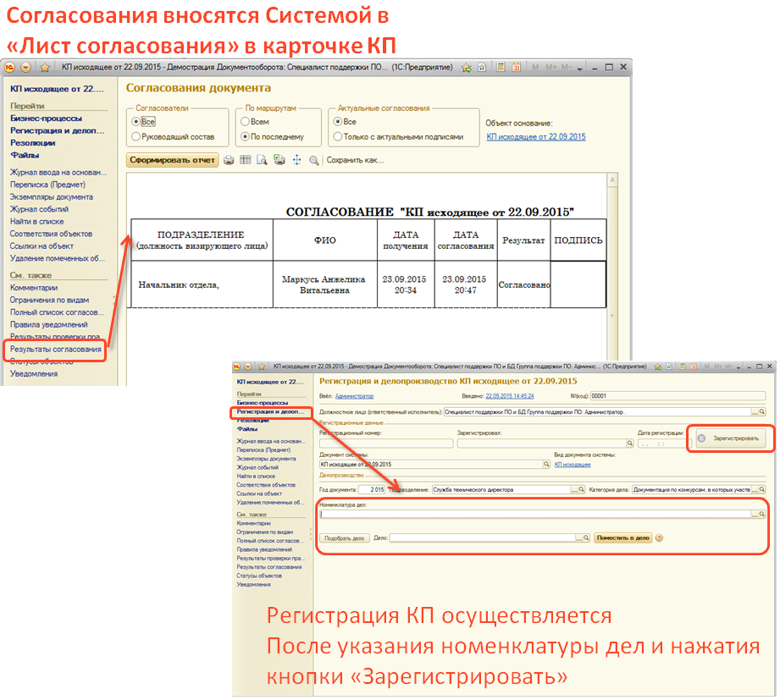780x700 pixels.
Task: Click the table grid icon beside print
Action: pyautogui.click(x=246, y=160)
